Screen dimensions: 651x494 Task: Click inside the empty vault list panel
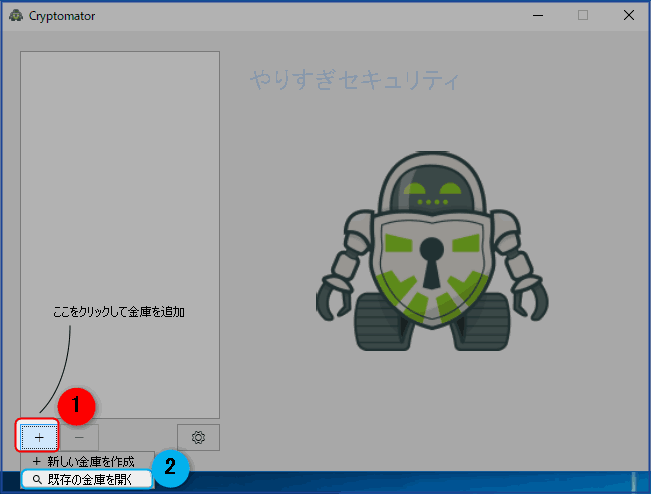[120, 187]
